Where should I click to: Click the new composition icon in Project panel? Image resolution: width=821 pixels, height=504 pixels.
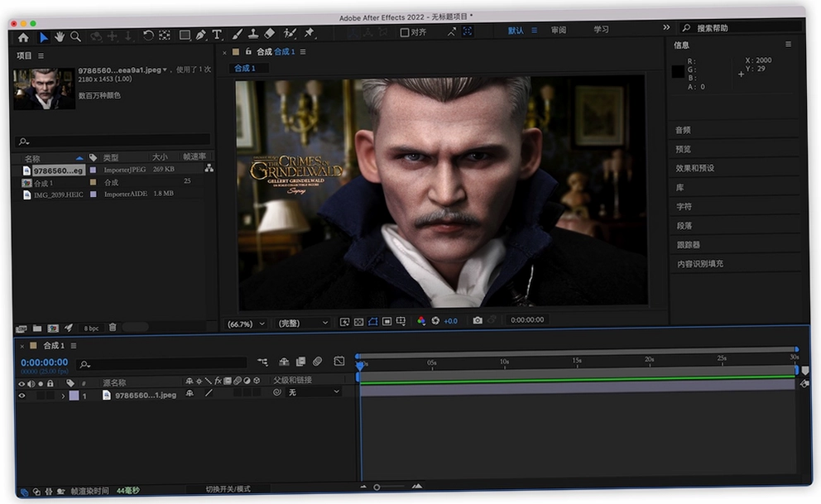[53, 329]
